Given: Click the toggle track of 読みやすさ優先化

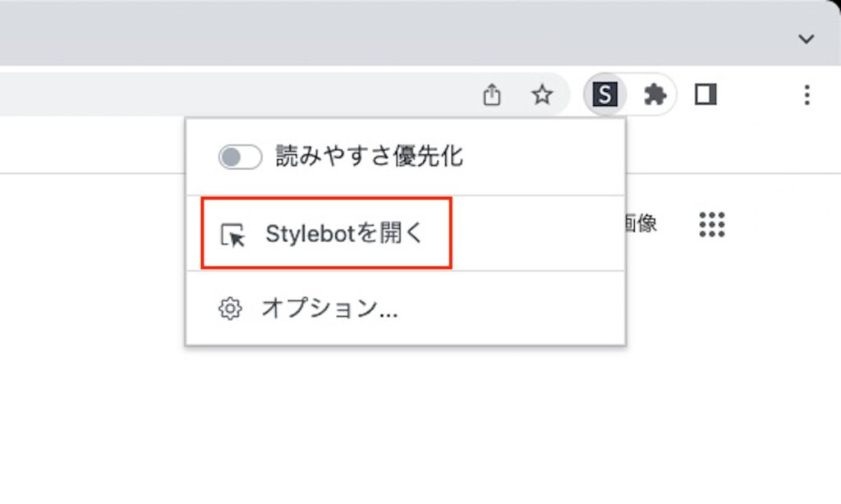Looking at the screenshot, I should (x=240, y=156).
